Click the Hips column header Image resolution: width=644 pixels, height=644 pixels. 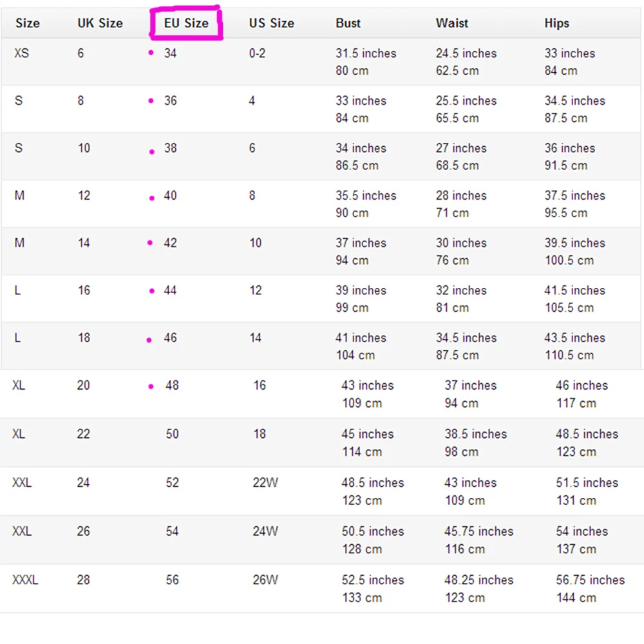click(556, 24)
